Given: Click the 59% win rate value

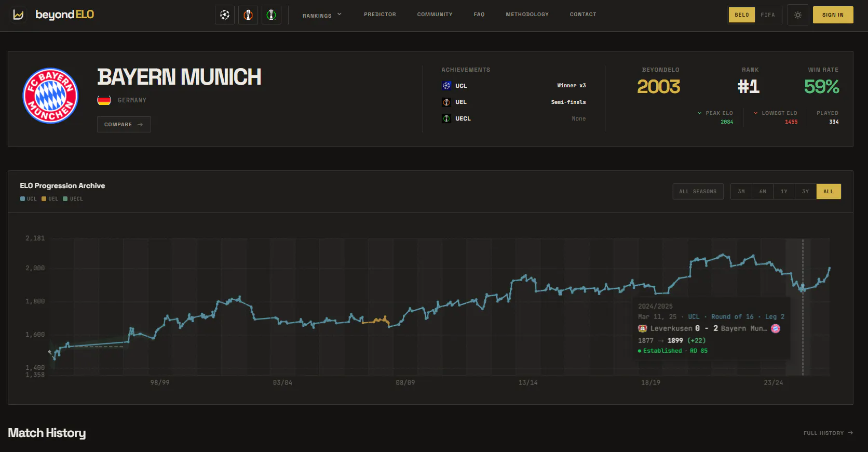Looking at the screenshot, I should (822, 87).
